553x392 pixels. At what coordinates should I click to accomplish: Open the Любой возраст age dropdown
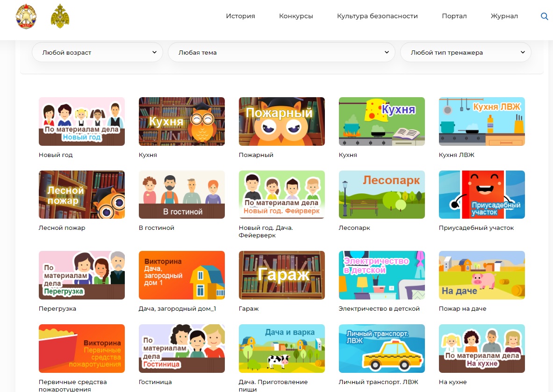(97, 52)
